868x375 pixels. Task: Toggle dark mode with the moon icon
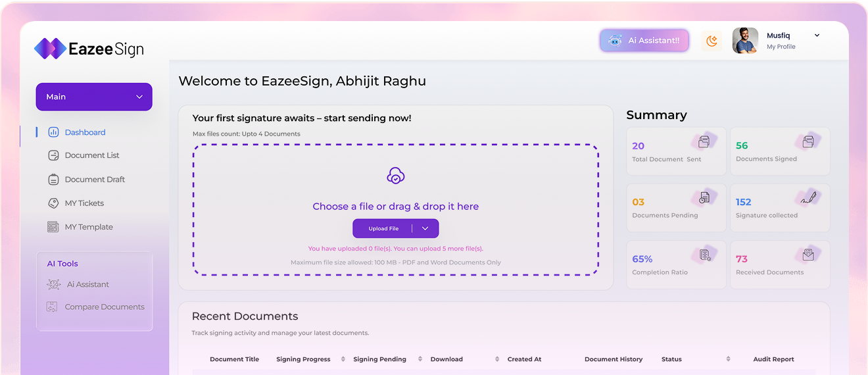(x=711, y=41)
